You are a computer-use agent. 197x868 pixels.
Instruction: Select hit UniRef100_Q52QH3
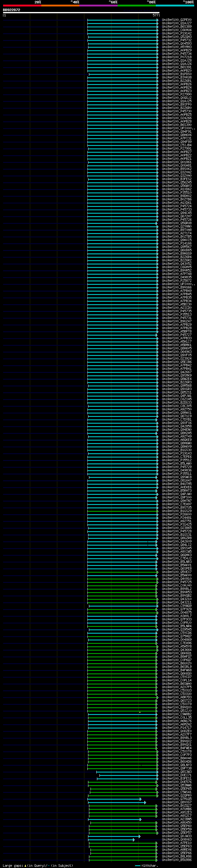click(x=177, y=37)
